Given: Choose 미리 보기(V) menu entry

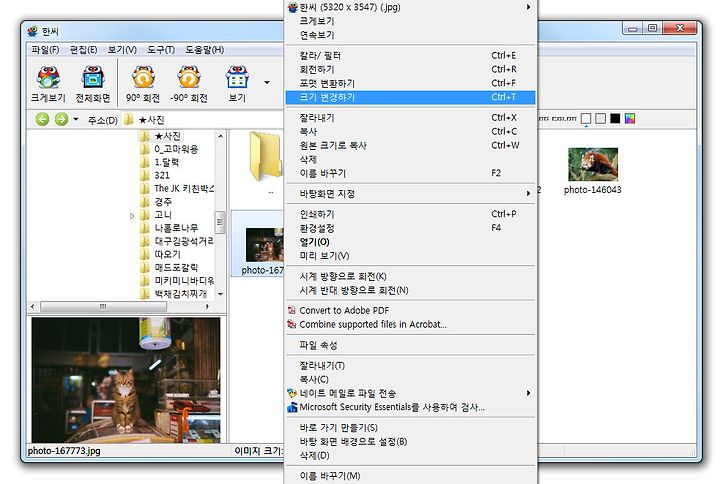Looking at the screenshot, I should click(x=410, y=255).
